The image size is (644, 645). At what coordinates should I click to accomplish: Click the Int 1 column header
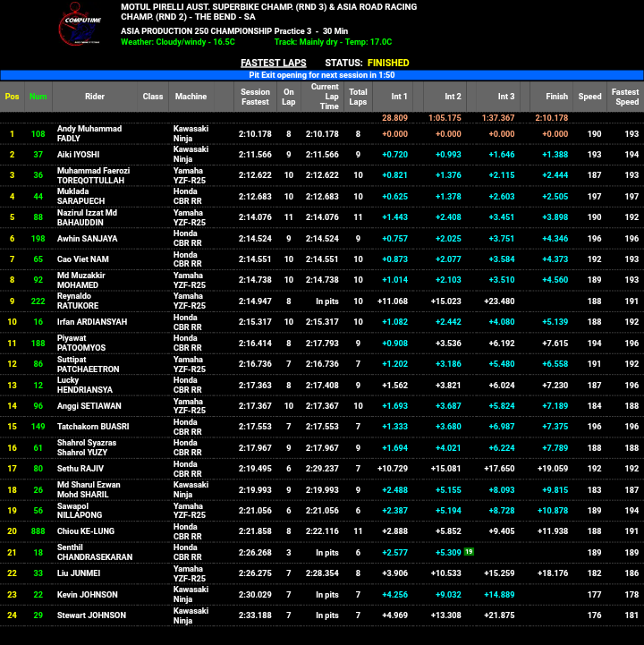[394, 97]
